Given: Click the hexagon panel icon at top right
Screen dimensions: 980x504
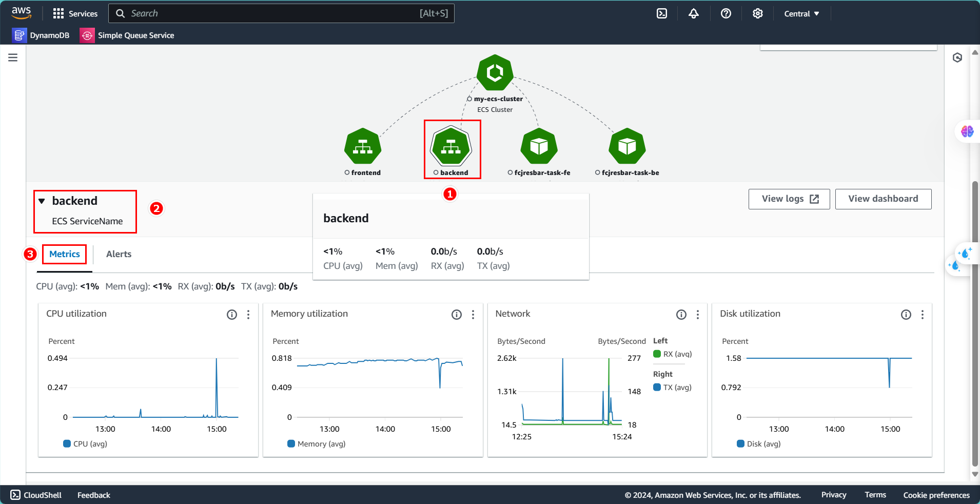Looking at the screenshot, I should [957, 57].
